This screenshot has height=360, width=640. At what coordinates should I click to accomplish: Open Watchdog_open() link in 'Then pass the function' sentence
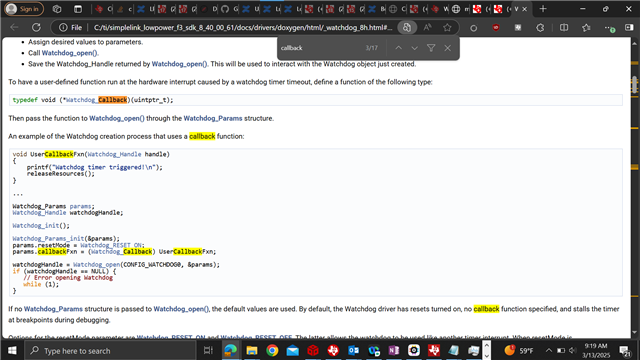[x=117, y=118]
